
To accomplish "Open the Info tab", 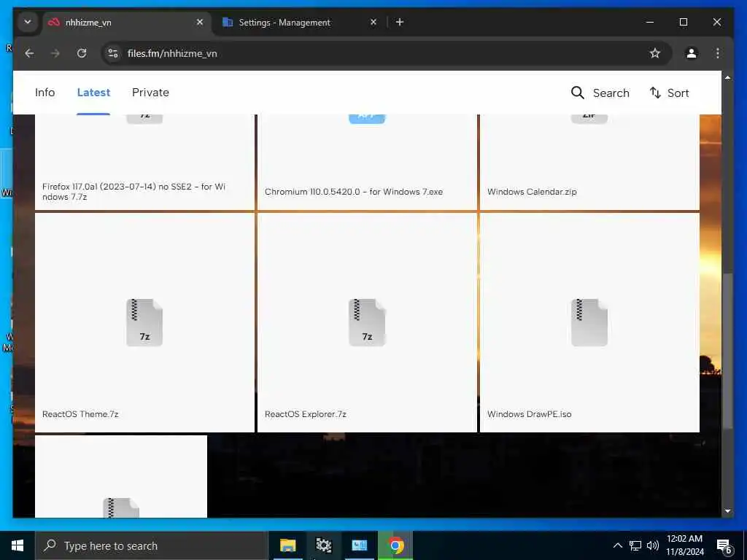I will pos(44,93).
